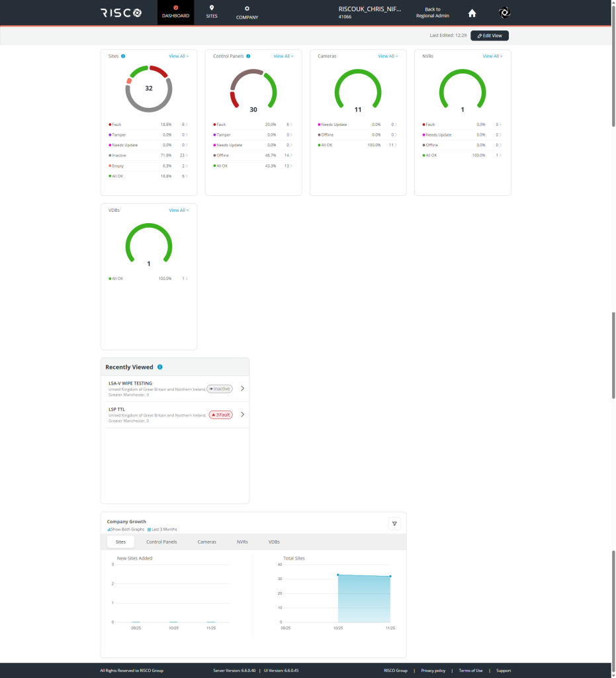Click the Home icon in the top bar
This screenshot has height=678, width=616.
tap(472, 13)
